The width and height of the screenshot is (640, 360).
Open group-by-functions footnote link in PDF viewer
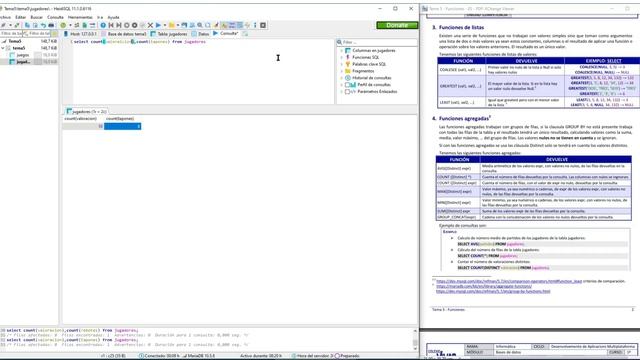493,291
